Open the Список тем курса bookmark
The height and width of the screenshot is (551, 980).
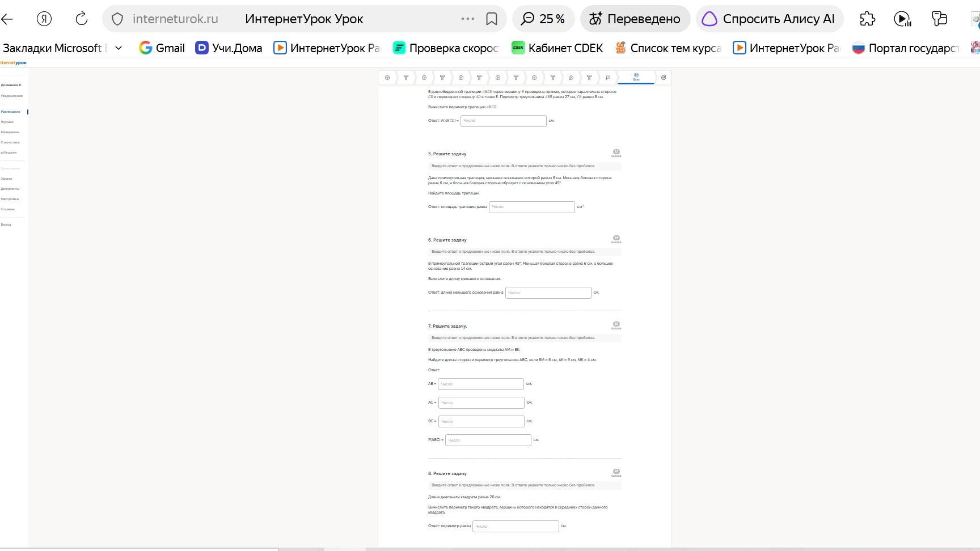pos(668,48)
